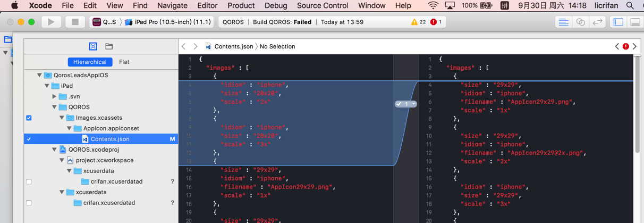Go back with the left arrow in jump bar

click(x=184, y=46)
